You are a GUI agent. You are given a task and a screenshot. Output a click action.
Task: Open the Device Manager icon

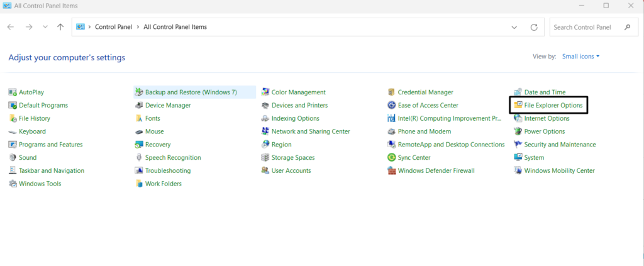point(139,106)
